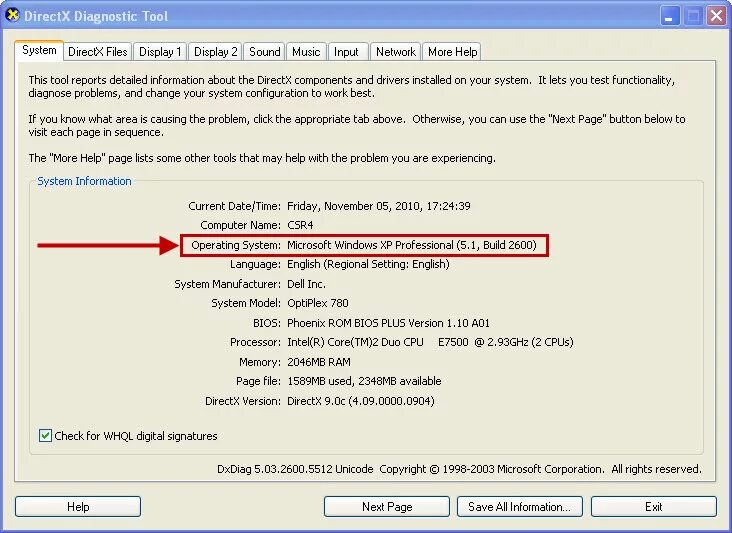The height and width of the screenshot is (533, 732).
Task: Click the DxDiag 5.03.2600.5512 Unicode text
Action: pos(295,469)
